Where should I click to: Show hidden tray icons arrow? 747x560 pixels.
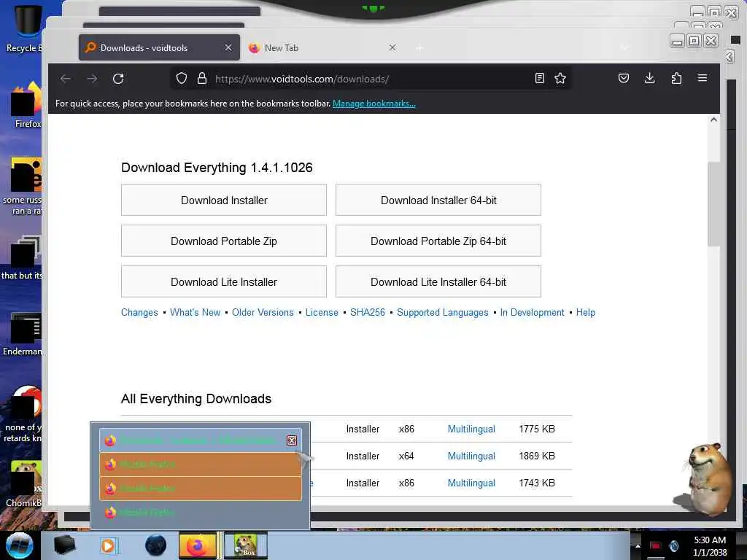[x=638, y=546]
